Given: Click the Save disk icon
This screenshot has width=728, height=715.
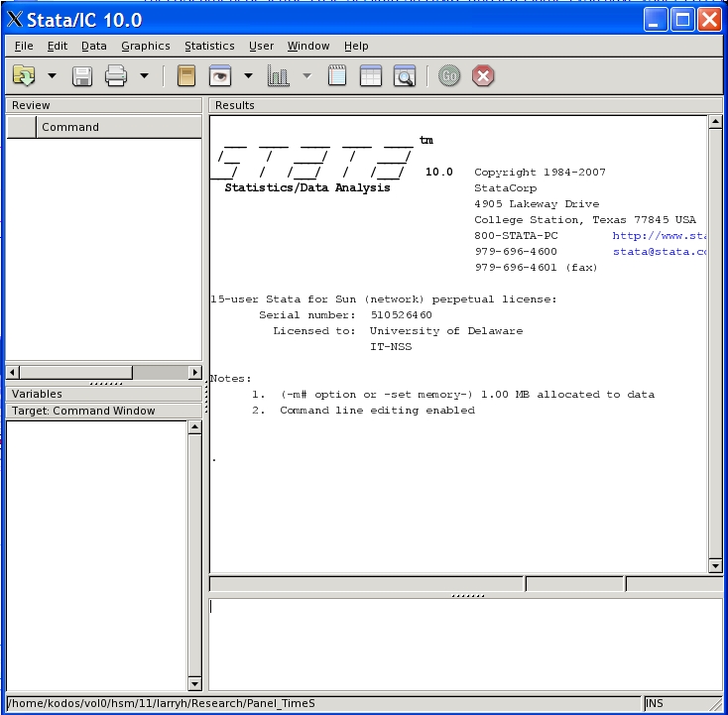Looking at the screenshot, I should (82, 76).
